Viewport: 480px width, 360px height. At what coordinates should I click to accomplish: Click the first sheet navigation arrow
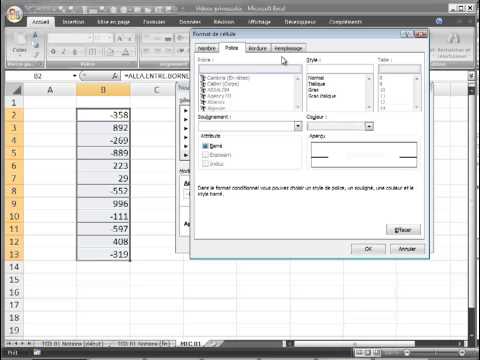pos(9,343)
